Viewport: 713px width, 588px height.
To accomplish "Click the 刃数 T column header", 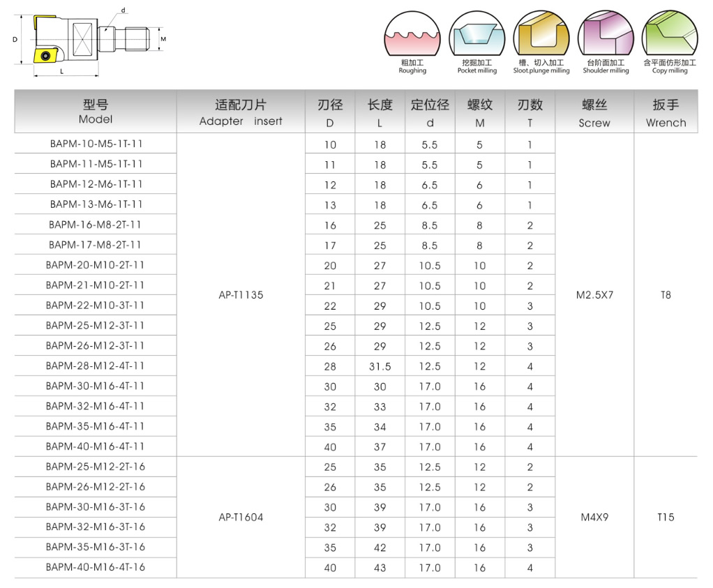I will pyautogui.click(x=530, y=112).
